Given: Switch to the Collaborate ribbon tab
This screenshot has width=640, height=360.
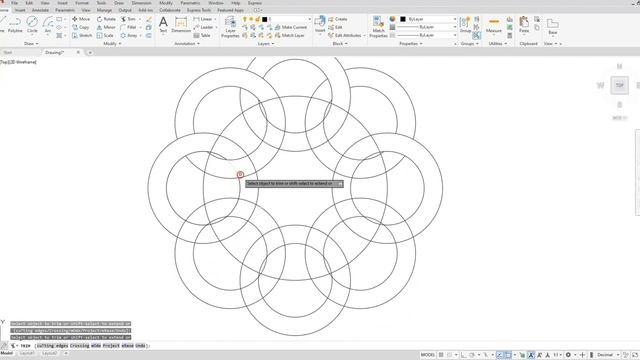Looking at the screenshot, I should click(170, 10).
